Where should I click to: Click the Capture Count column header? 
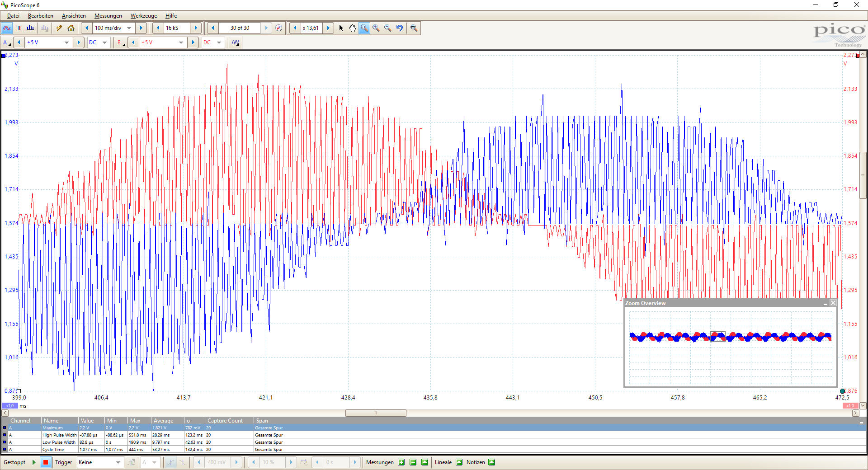229,421
